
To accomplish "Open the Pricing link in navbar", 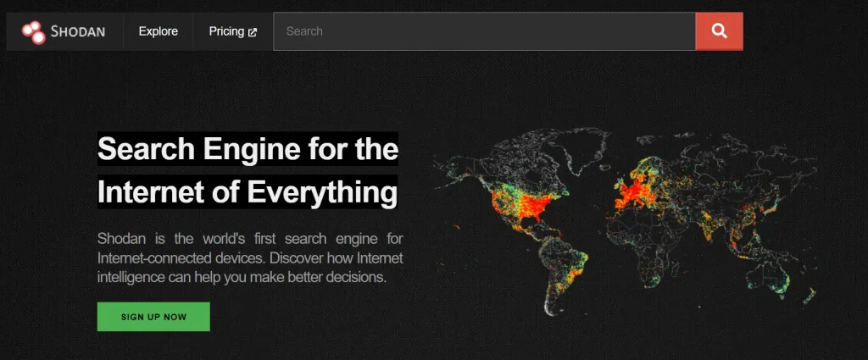I will click(x=232, y=31).
